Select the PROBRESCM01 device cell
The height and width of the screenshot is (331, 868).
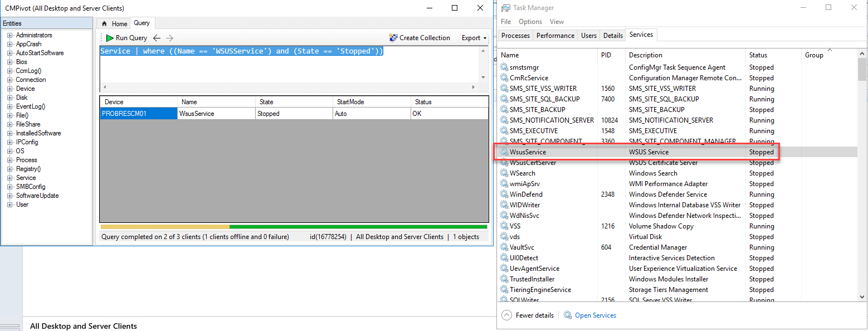click(x=139, y=114)
